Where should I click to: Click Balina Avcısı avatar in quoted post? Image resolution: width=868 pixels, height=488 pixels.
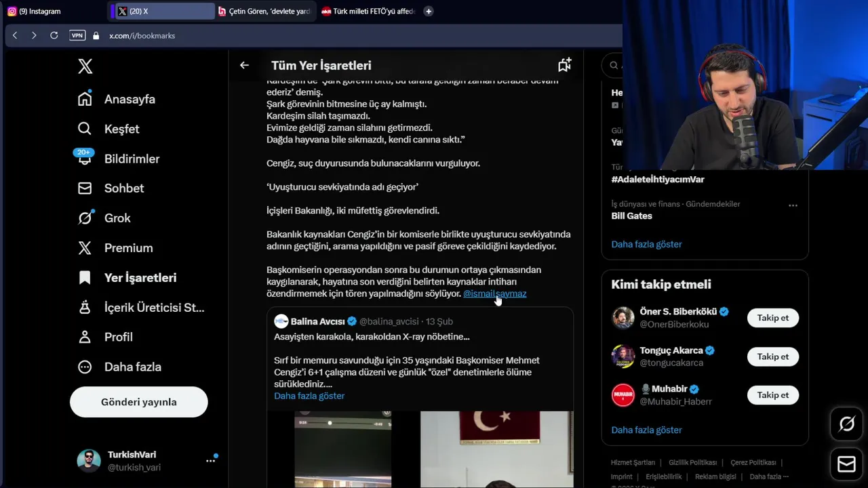(x=281, y=321)
